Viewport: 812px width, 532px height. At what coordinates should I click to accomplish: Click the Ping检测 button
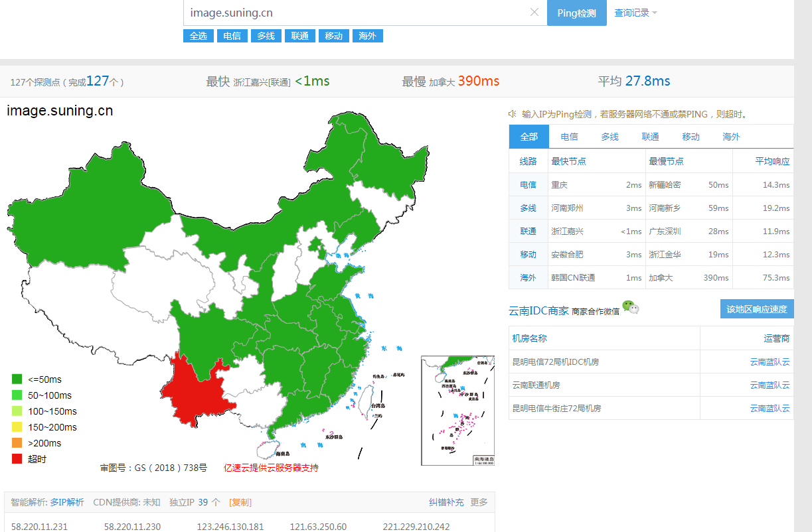pyautogui.click(x=576, y=13)
